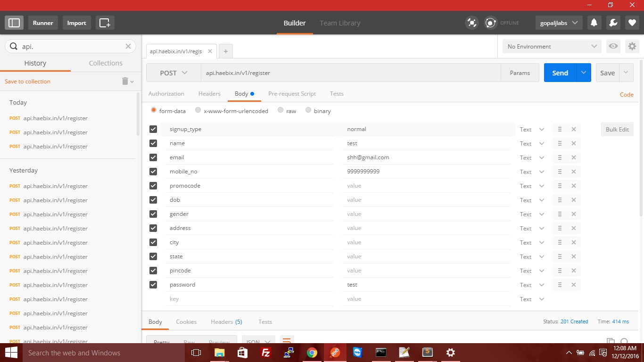This screenshot has height=362, width=644.
Task: Close the api.haebix.in/v1/register request tab
Action: click(210, 51)
